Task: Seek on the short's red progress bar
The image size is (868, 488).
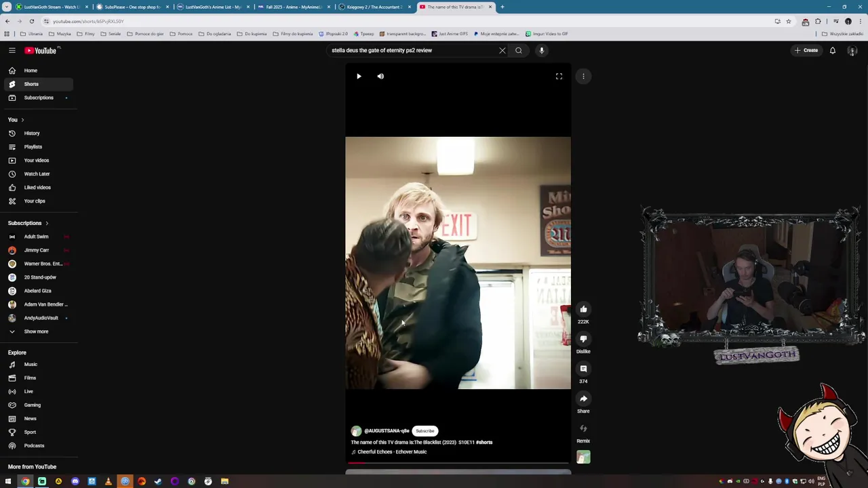Action: click(x=458, y=463)
